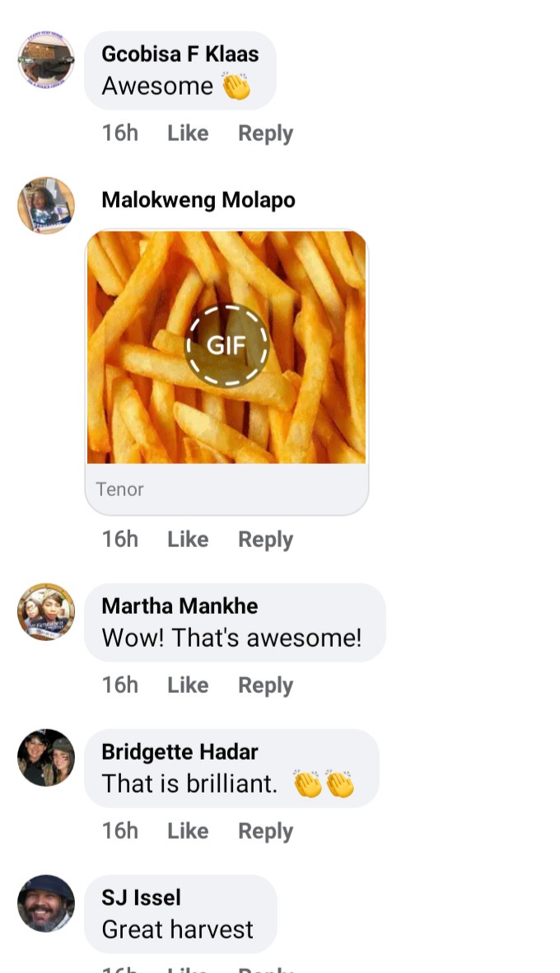Reply to Bridgette Hadar's comment
The width and height of the screenshot is (560, 973).
265,831
